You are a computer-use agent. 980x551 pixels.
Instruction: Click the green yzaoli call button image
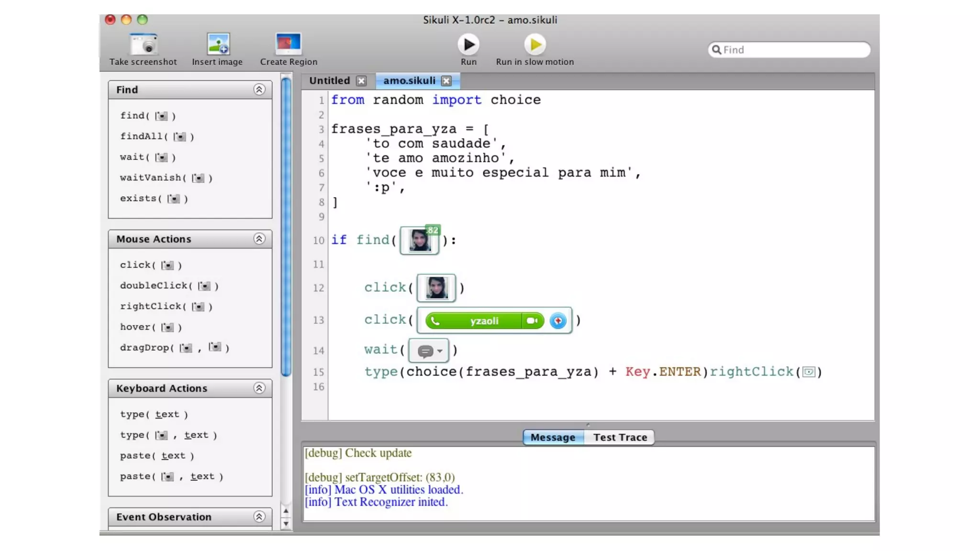[484, 320]
